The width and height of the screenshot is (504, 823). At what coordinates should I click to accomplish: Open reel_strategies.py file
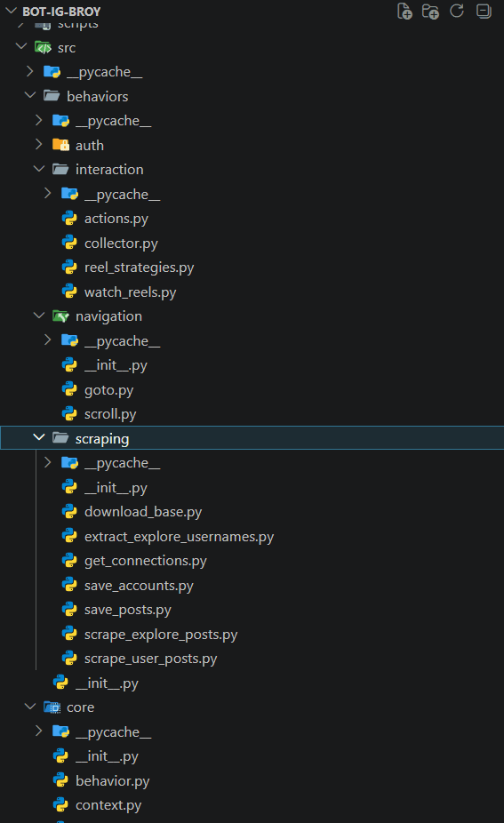click(140, 268)
